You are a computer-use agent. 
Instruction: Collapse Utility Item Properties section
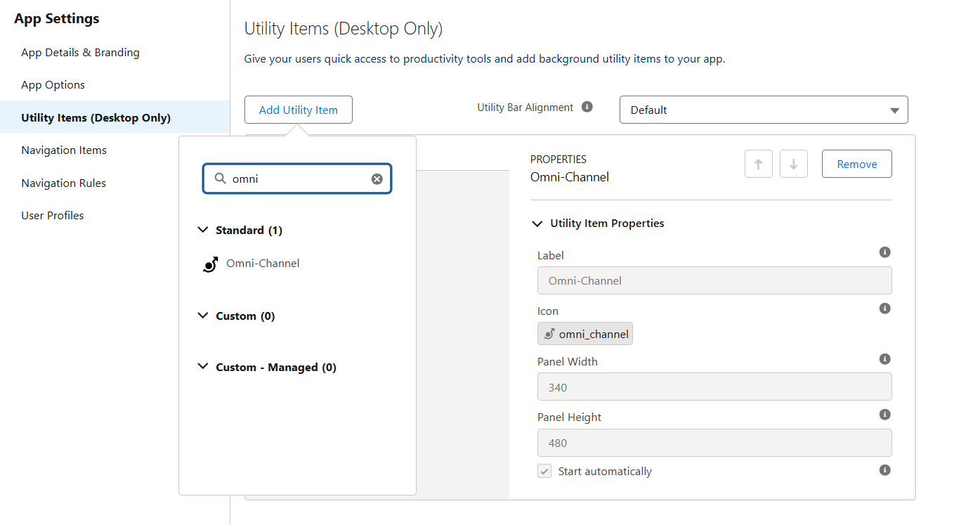pos(537,223)
